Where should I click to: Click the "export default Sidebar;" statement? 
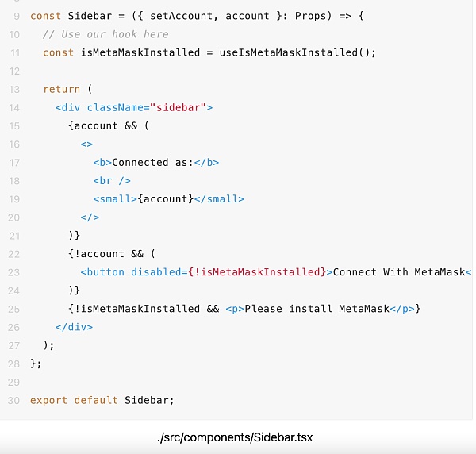click(x=102, y=400)
